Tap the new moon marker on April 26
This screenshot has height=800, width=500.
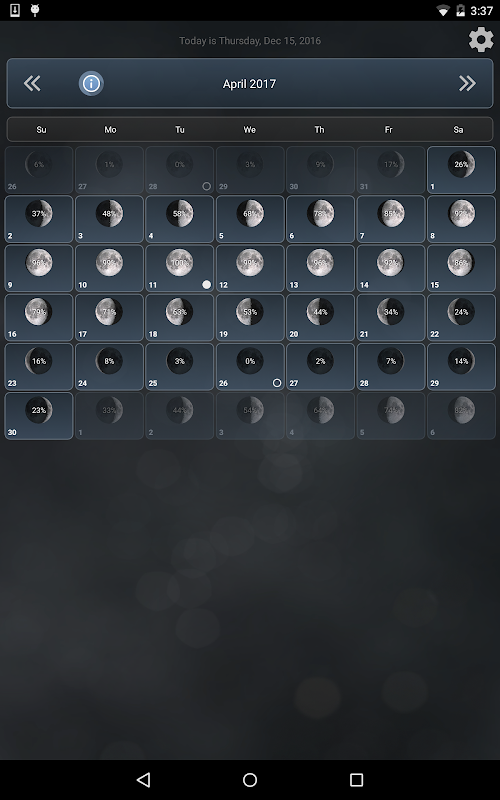click(277, 383)
